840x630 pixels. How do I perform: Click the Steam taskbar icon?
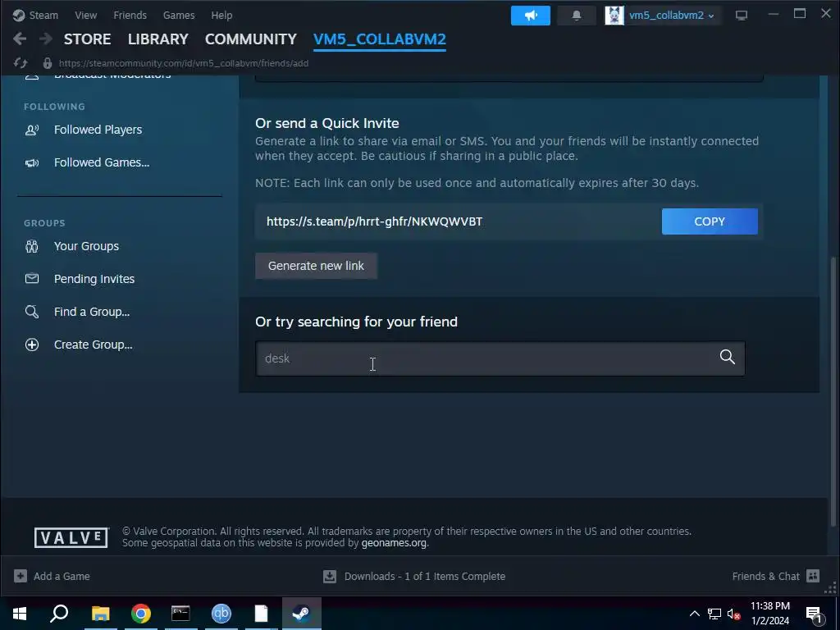pos(302,614)
